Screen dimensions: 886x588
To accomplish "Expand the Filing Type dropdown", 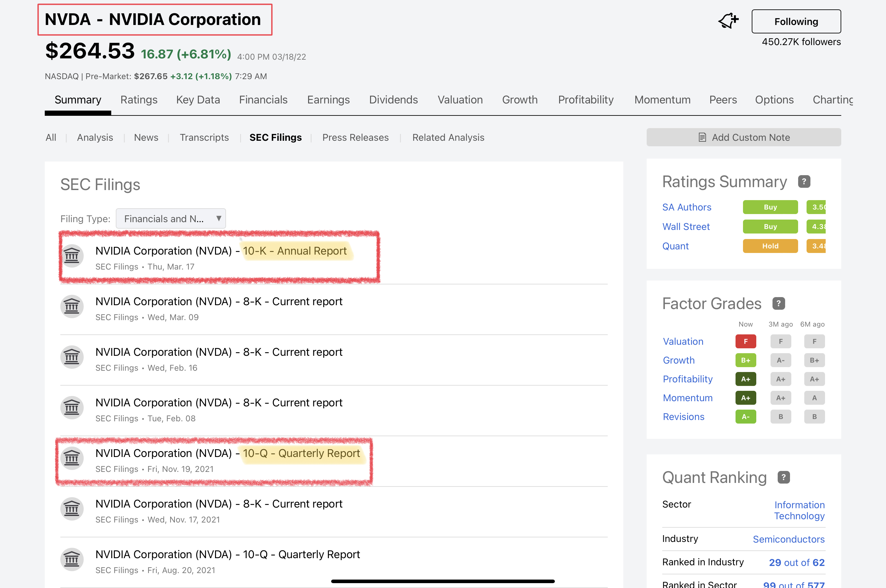I will (171, 218).
